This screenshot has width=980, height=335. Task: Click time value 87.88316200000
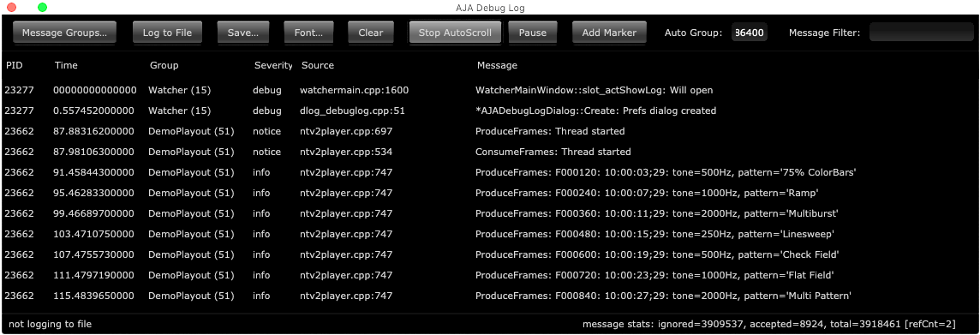(93, 131)
